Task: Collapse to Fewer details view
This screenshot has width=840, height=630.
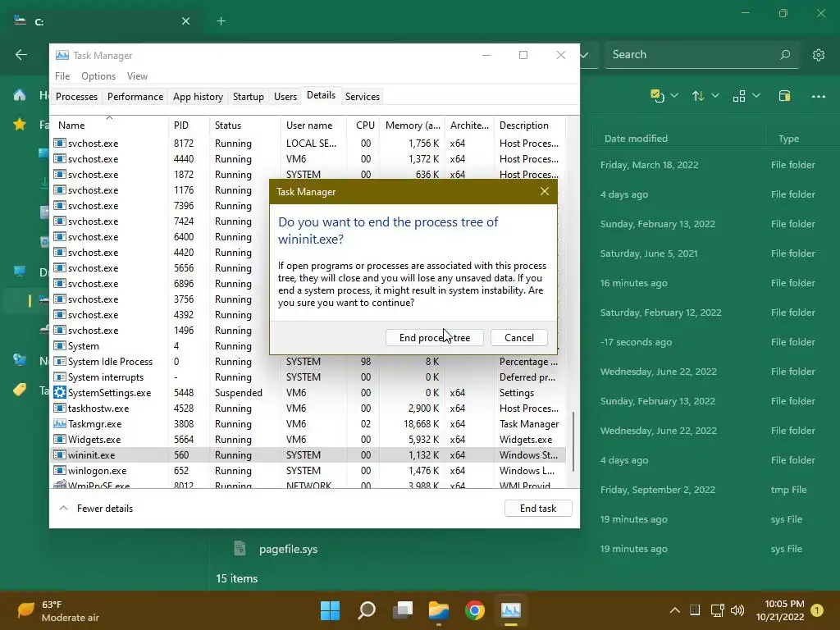Action: coord(97,509)
